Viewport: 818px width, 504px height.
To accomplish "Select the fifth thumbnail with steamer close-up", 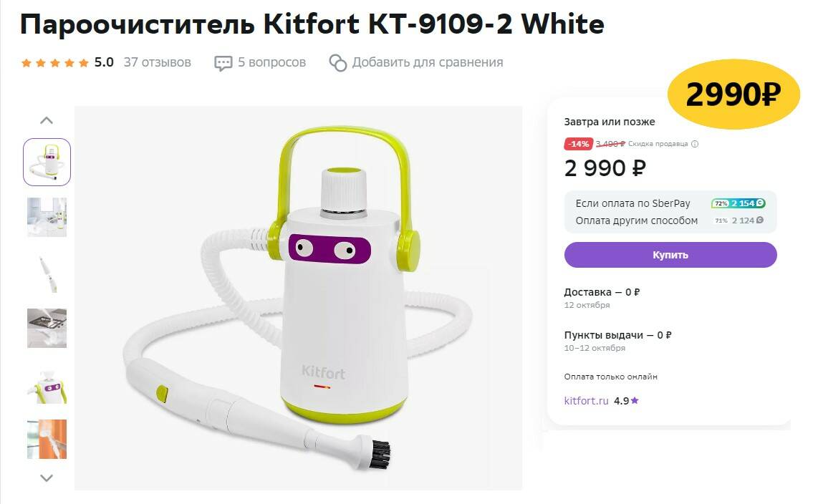I will [47, 384].
